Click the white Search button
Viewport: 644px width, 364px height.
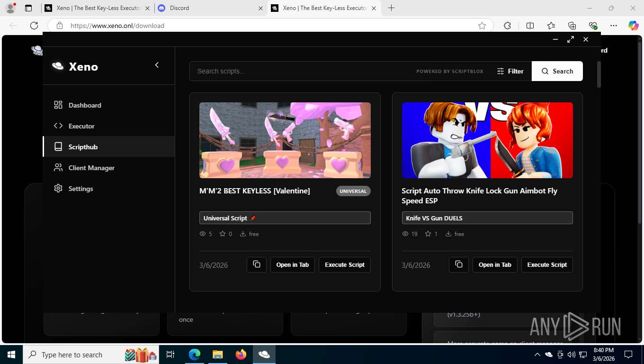pos(557,71)
